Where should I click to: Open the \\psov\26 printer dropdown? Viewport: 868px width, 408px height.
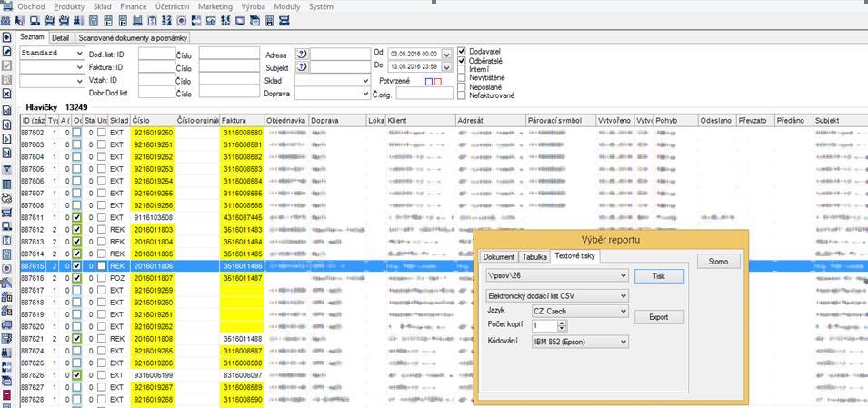click(x=624, y=274)
